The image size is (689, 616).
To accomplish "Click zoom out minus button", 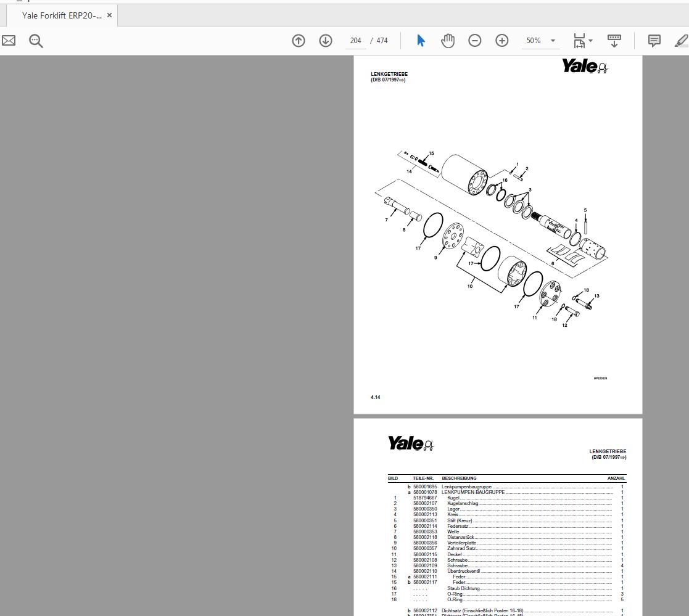I will (x=474, y=41).
